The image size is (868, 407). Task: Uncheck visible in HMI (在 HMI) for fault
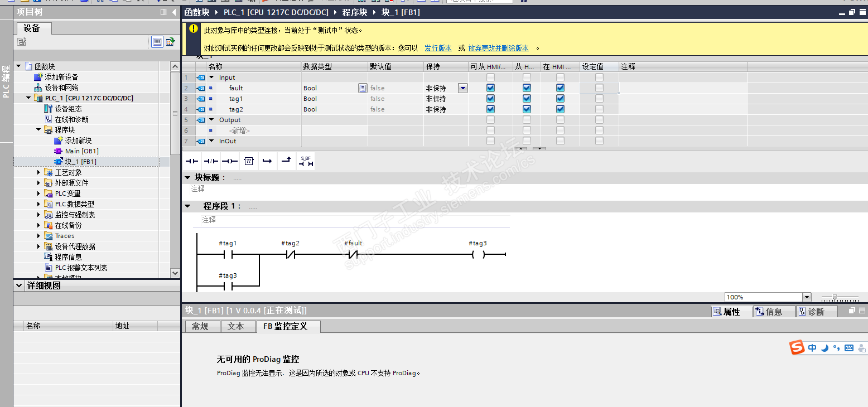560,88
